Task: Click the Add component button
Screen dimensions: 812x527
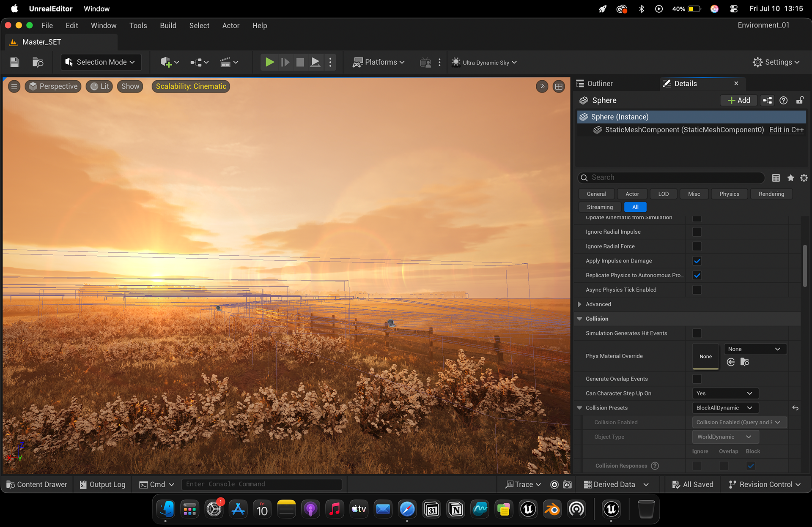Action: [x=738, y=100]
